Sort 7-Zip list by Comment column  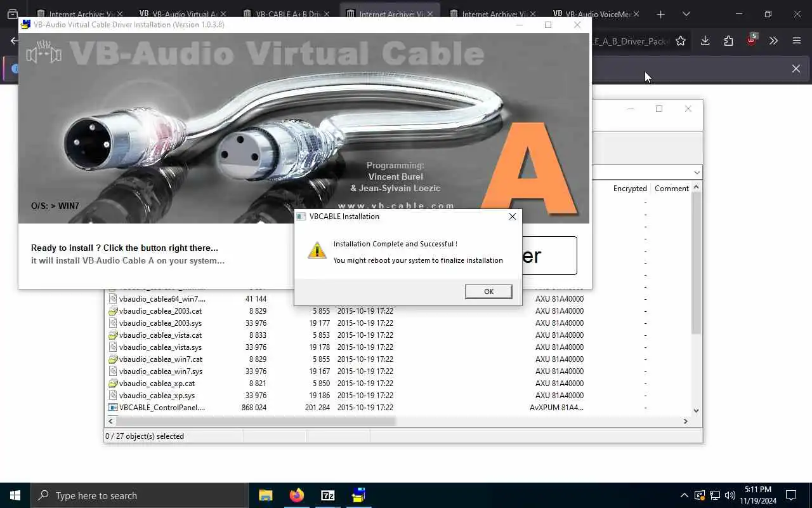(671, 189)
